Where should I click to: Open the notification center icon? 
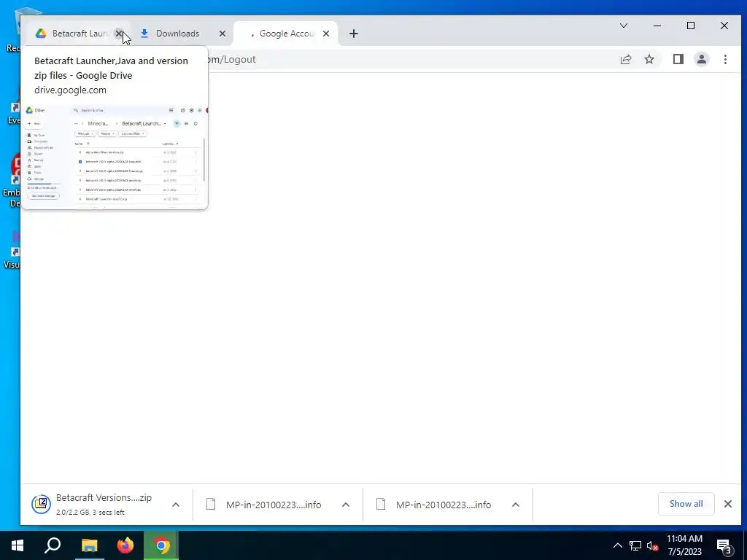pyautogui.click(x=724, y=545)
